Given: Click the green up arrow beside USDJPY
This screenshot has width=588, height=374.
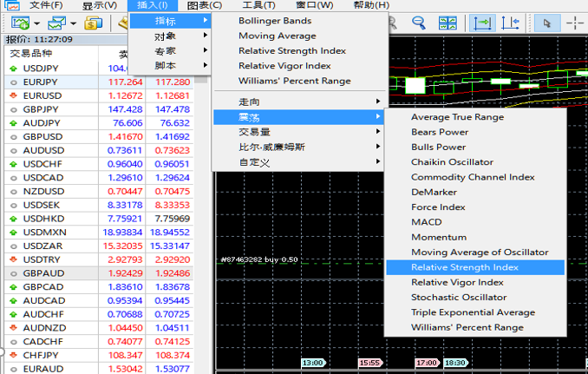Looking at the screenshot, I should pyautogui.click(x=13, y=68).
